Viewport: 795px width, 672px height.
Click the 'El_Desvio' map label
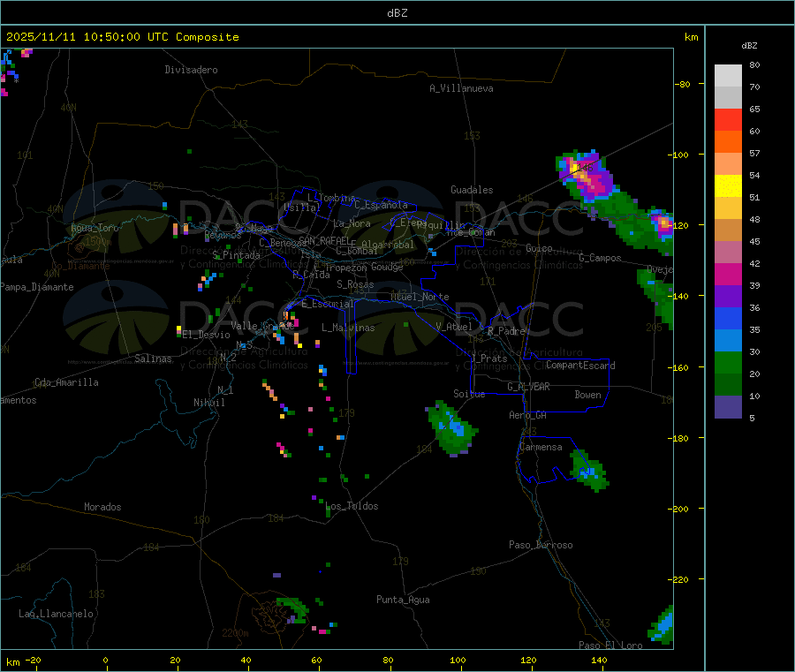pyautogui.click(x=207, y=335)
